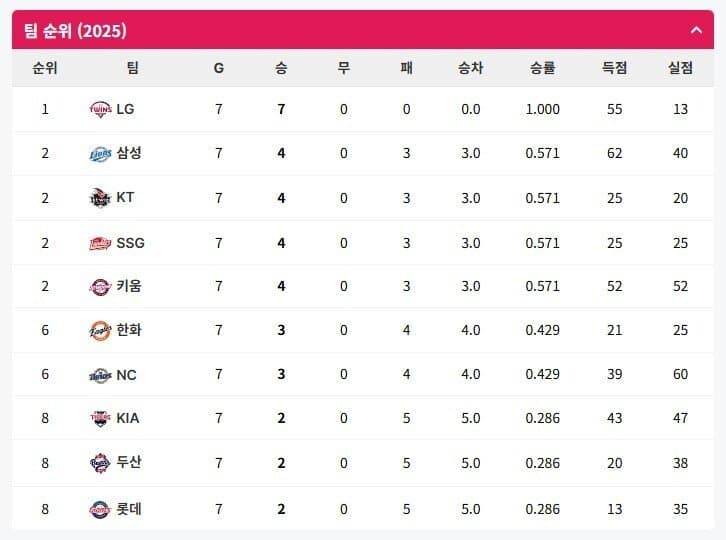Select the 순위 column header

pyautogui.click(x=44, y=68)
